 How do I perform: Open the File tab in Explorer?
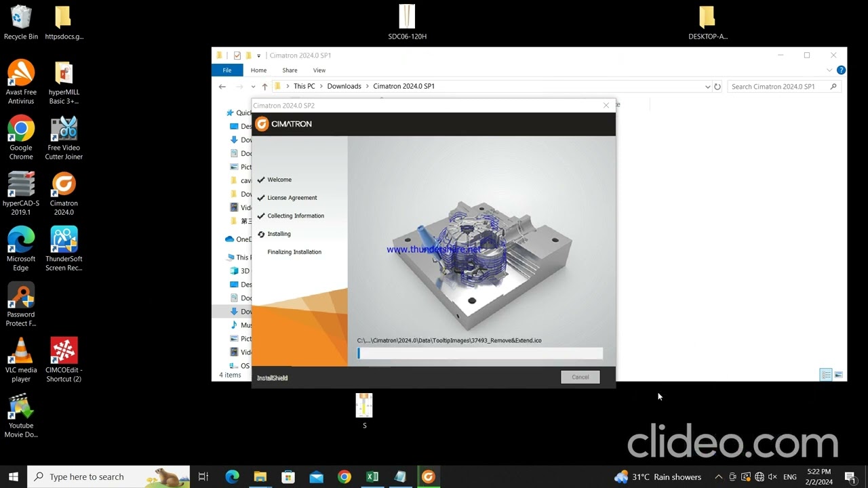[x=227, y=70]
